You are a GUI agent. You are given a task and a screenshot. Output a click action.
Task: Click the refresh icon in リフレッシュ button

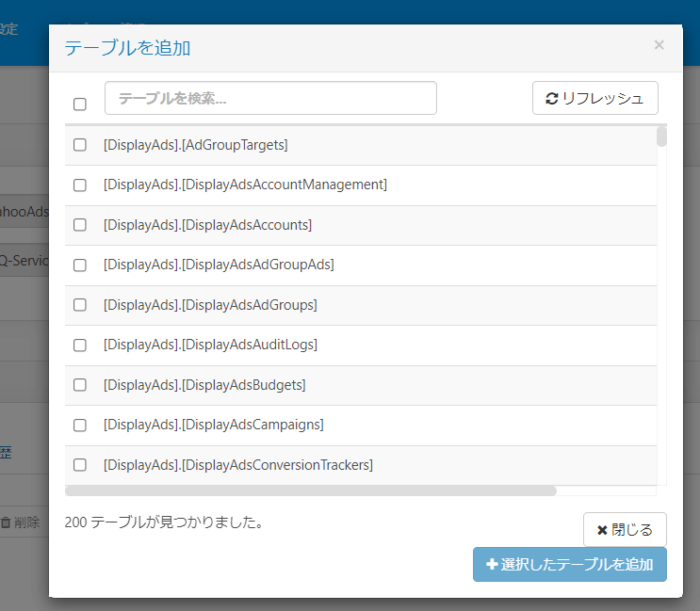(x=552, y=98)
